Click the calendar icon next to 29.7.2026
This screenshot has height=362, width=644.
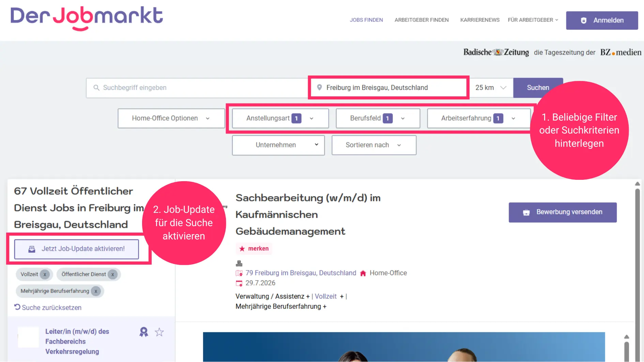tap(239, 283)
